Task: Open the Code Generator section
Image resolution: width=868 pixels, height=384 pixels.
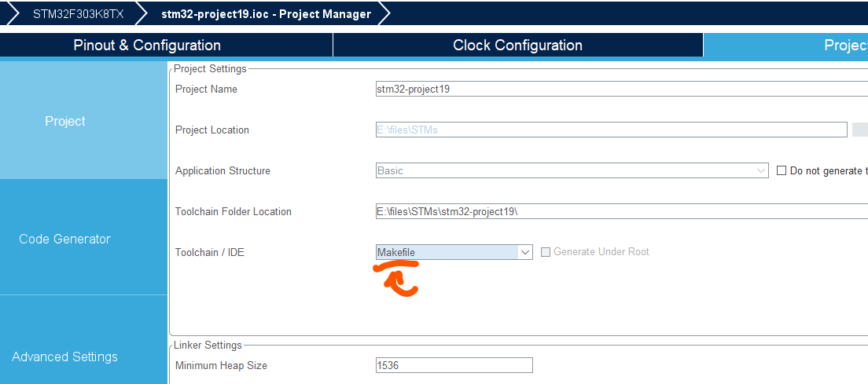Action: 65,239
